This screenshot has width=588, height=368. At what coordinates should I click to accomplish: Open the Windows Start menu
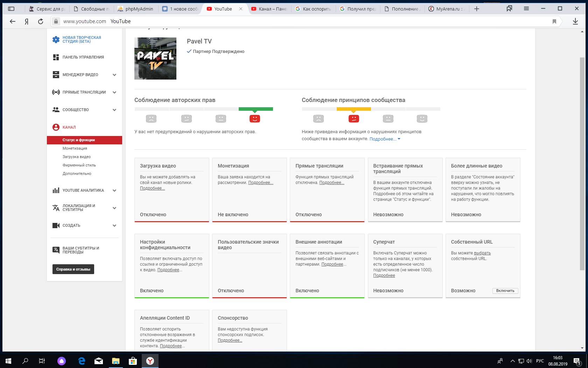pos(8,361)
